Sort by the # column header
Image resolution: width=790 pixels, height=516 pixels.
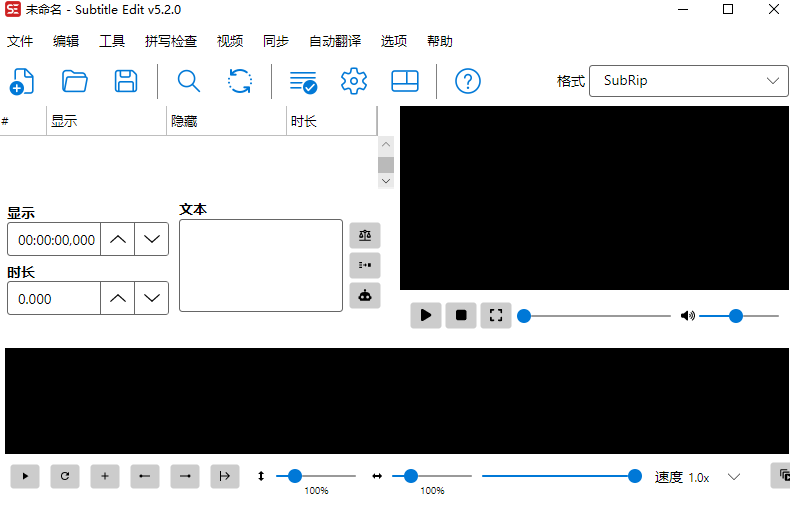point(23,121)
